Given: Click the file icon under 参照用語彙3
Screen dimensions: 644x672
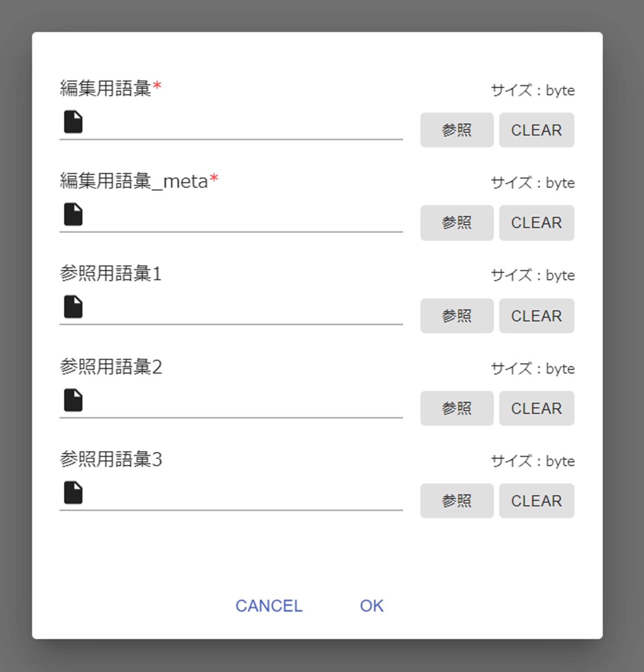Looking at the screenshot, I should point(73,493).
